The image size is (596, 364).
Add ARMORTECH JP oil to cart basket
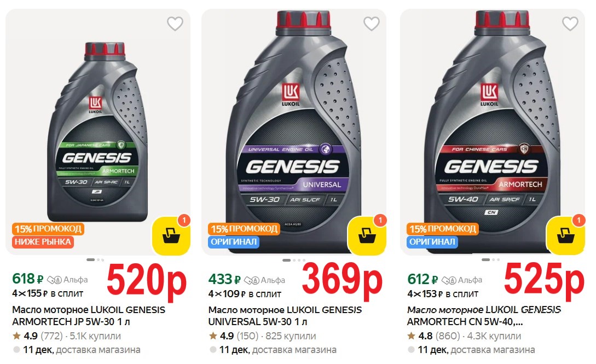tap(171, 236)
